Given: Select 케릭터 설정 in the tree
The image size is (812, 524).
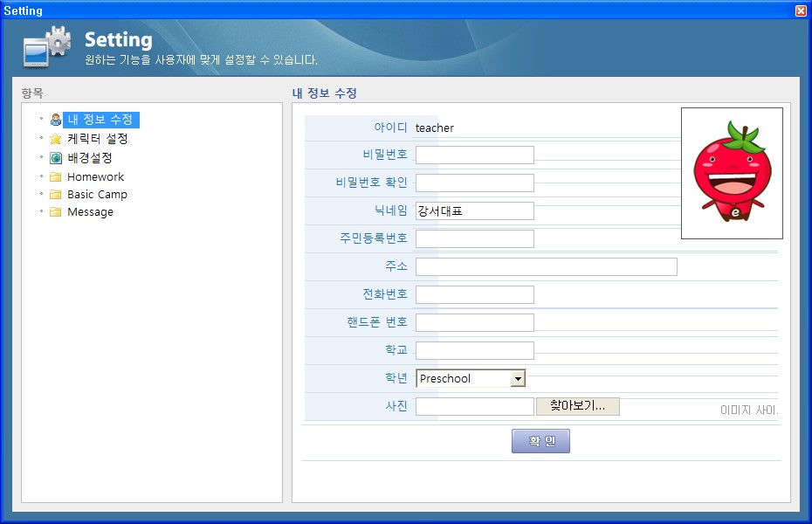Looking at the screenshot, I should [98, 139].
